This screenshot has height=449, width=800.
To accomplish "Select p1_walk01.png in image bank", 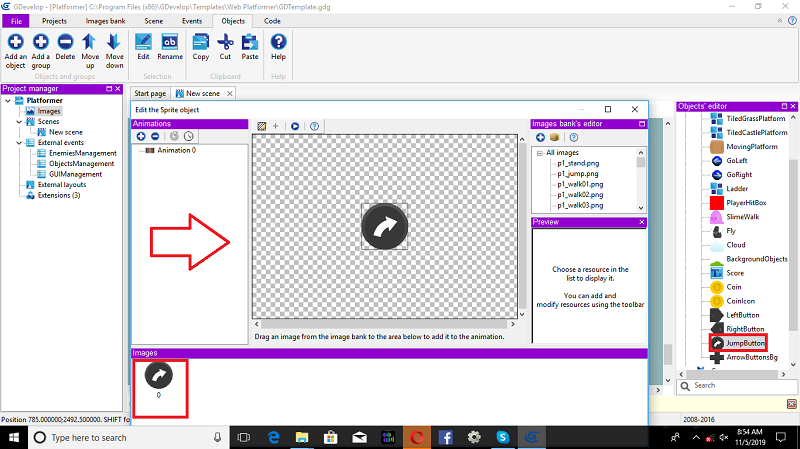I will pyautogui.click(x=580, y=184).
